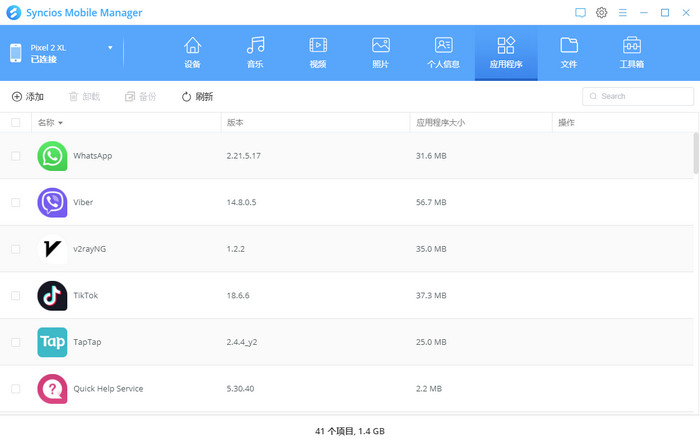Click version 2.4.4_y2 cell
Viewport: 700px width, 445px height.
(x=242, y=342)
